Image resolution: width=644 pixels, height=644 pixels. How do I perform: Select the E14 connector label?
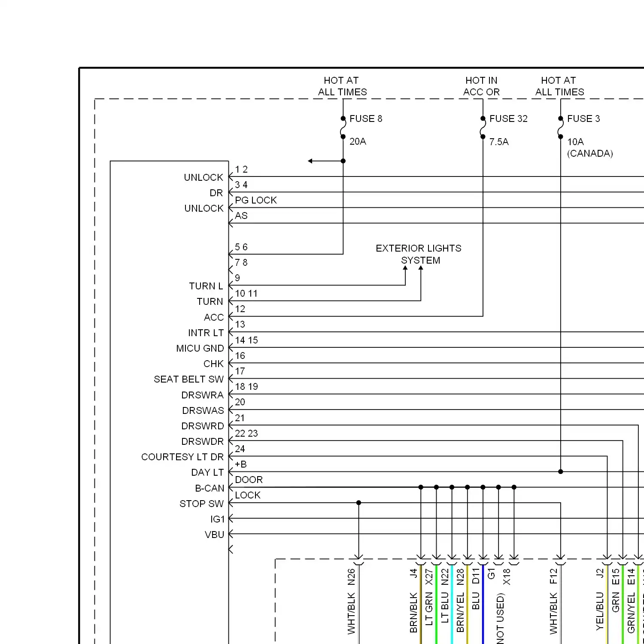(x=631, y=577)
